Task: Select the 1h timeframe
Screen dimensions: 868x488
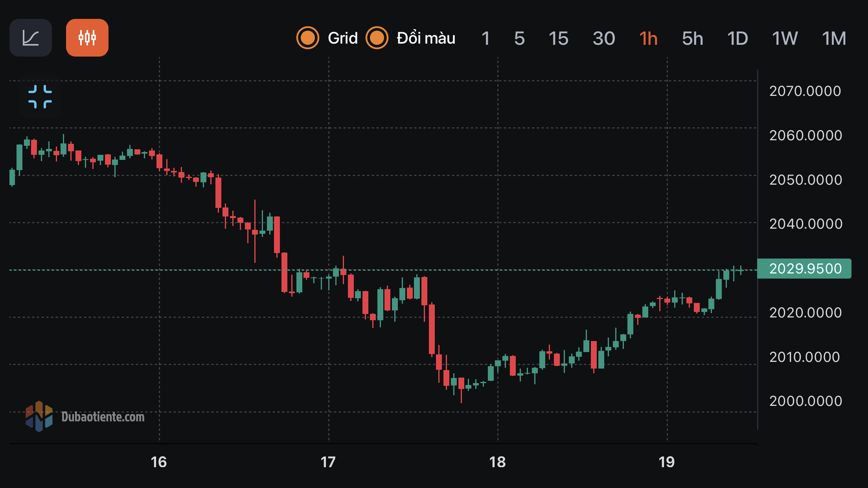Action: coord(648,39)
